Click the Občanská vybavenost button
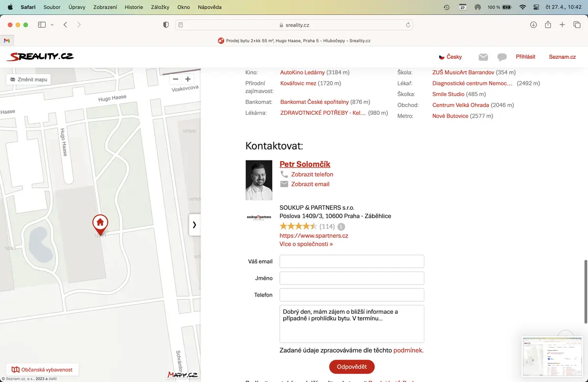Viewport: 588px width, 382px height. click(42, 370)
